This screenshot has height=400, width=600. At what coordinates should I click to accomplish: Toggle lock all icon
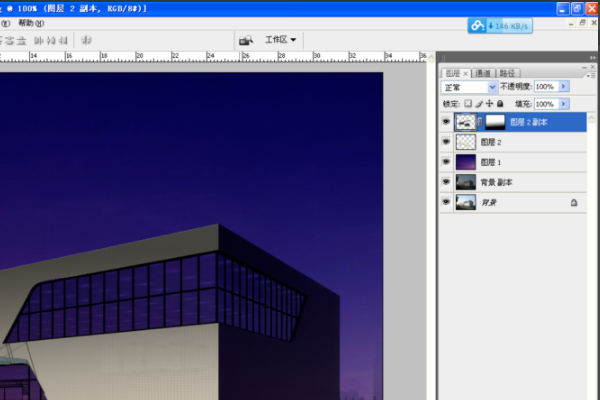tap(500, 104)
